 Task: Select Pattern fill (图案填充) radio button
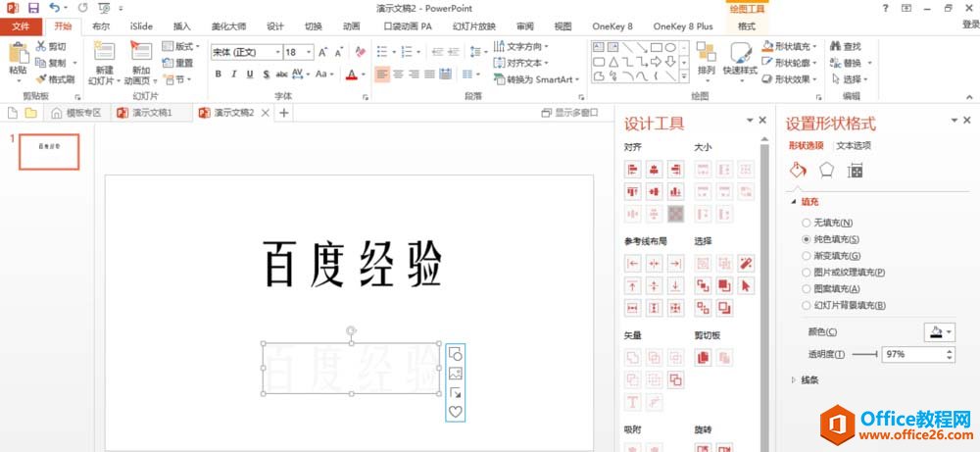tap(807, 289)
